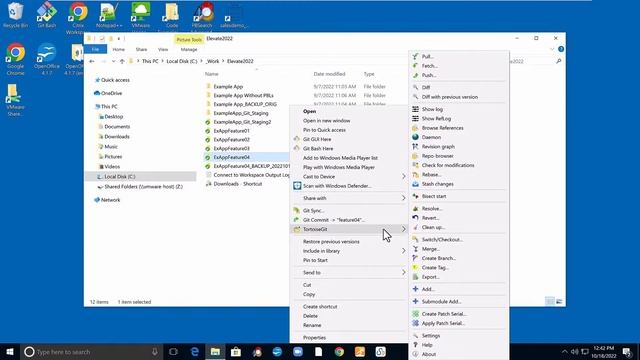
Task: Click the Bisect start icon
Action: point(415,196)
